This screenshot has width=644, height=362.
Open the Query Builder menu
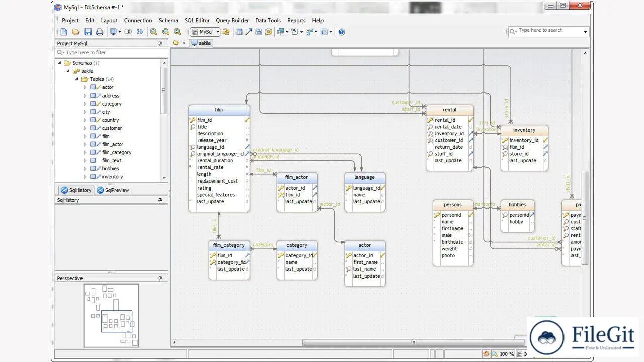click(x=232, y=21)
